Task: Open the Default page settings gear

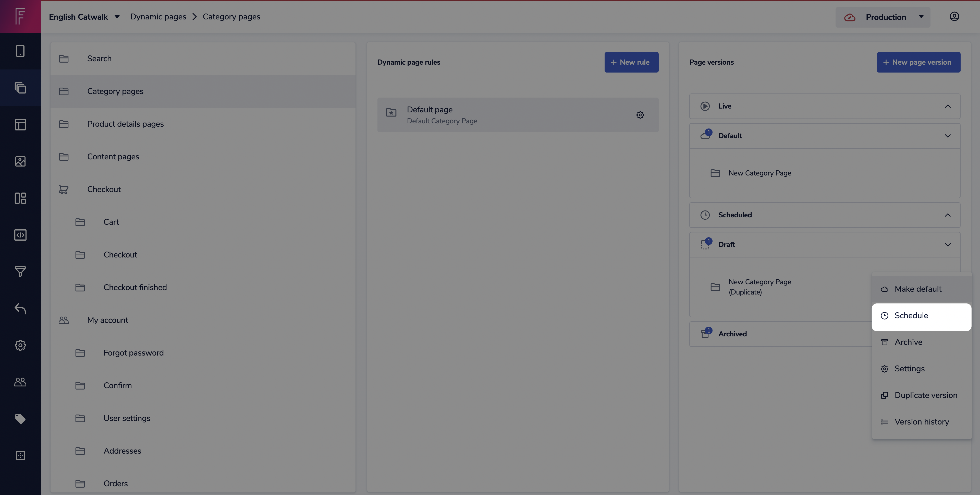Action: (x=640, y=115)
